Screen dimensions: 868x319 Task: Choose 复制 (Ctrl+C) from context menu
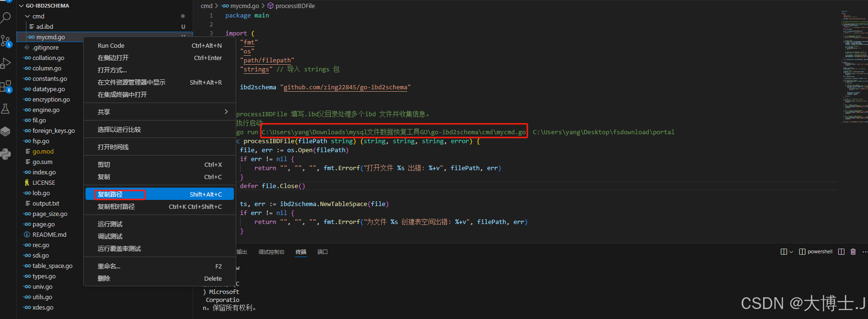tap(160, 177)
